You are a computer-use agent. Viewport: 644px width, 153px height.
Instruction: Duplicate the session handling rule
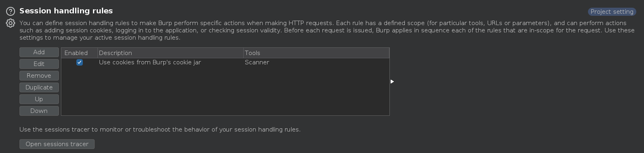coord(39,87)
